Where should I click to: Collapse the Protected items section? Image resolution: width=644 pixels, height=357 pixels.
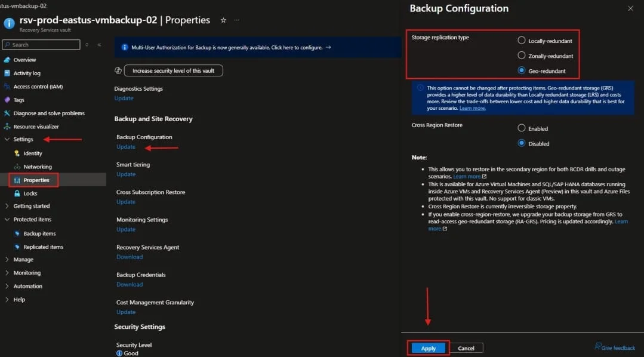click(x=7, y=219)
